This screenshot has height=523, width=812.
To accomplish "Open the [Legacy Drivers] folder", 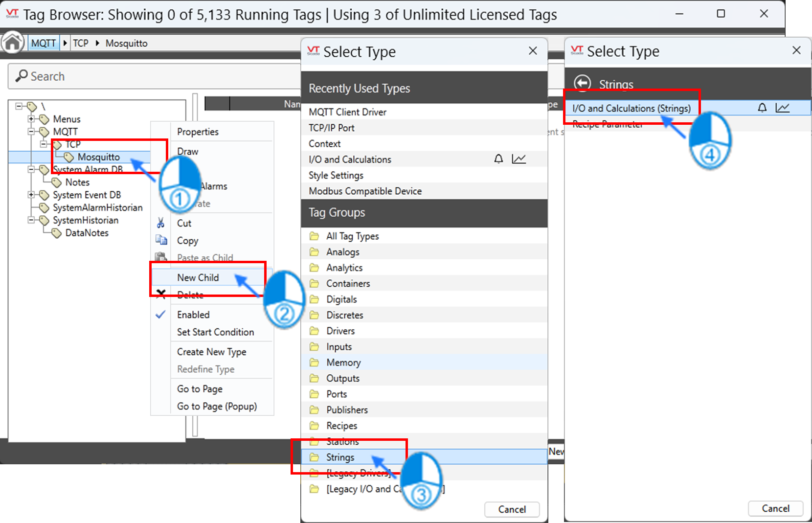I will pyautogui.click(x=315, y=473).
